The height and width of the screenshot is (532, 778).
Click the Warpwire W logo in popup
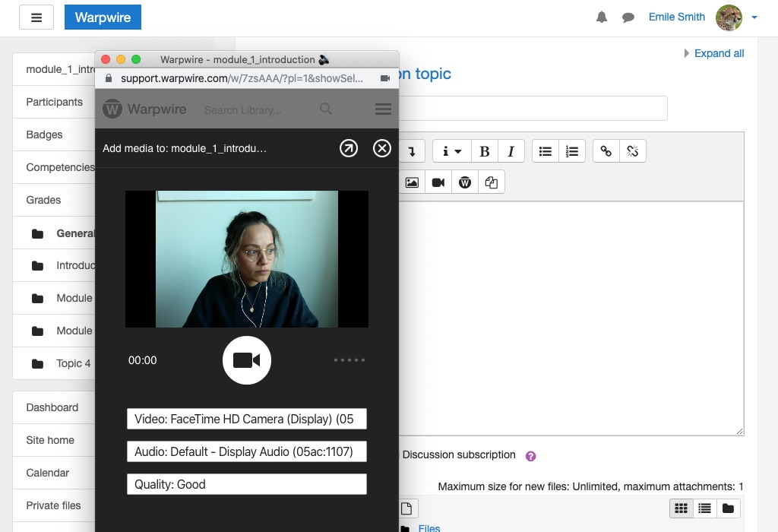(112, 109)
